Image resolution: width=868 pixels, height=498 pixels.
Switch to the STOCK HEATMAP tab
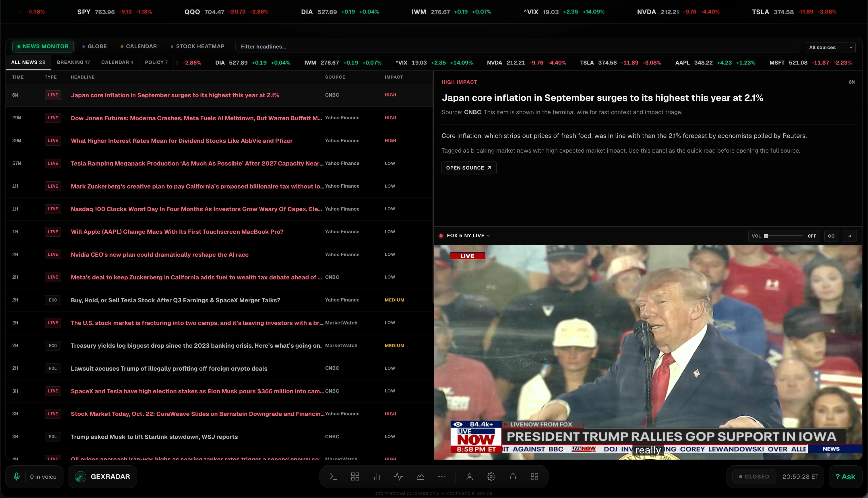coord(198,46)
